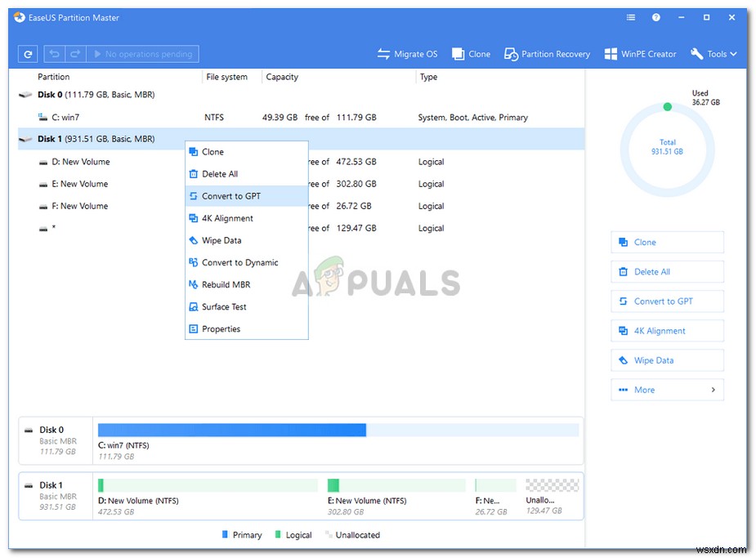Open WinPE Creator
Viewport: 756px width, 558px height.
pos(640,54)
